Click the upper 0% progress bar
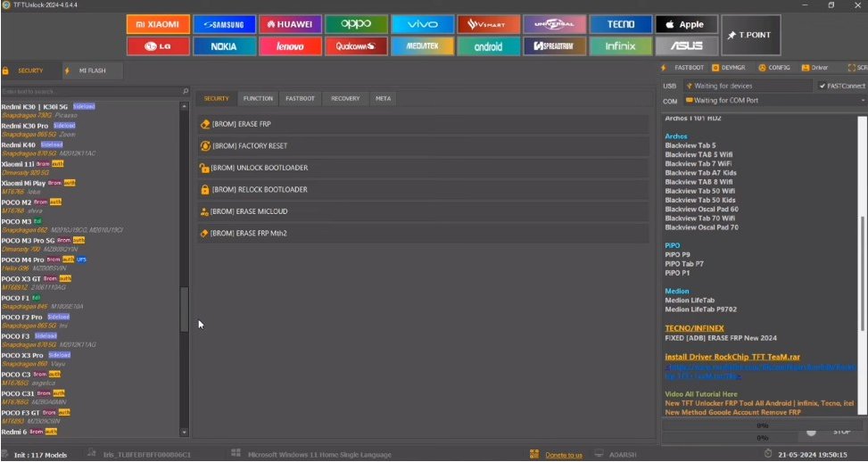Image resolution: width=868 pixels, height=462 pixels. (x=762, y=426)
